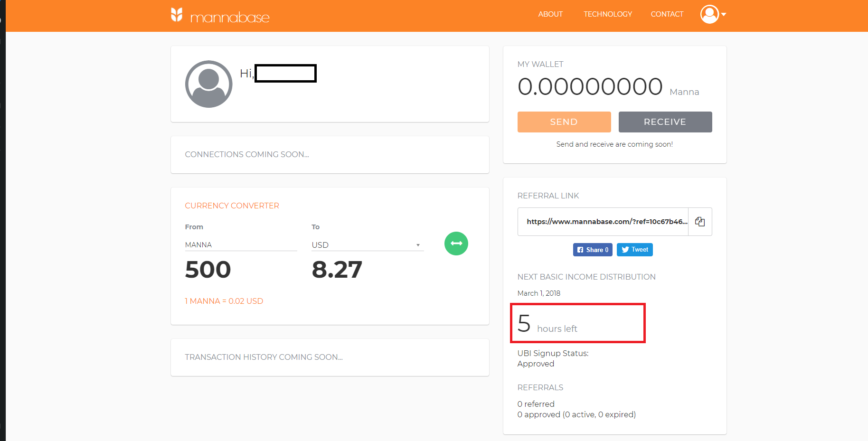Click the '1 MANNA = 0.02 USD' rate text
Image resolution: width=868 pixels, height=441 pixels.
tap(224, 301)
